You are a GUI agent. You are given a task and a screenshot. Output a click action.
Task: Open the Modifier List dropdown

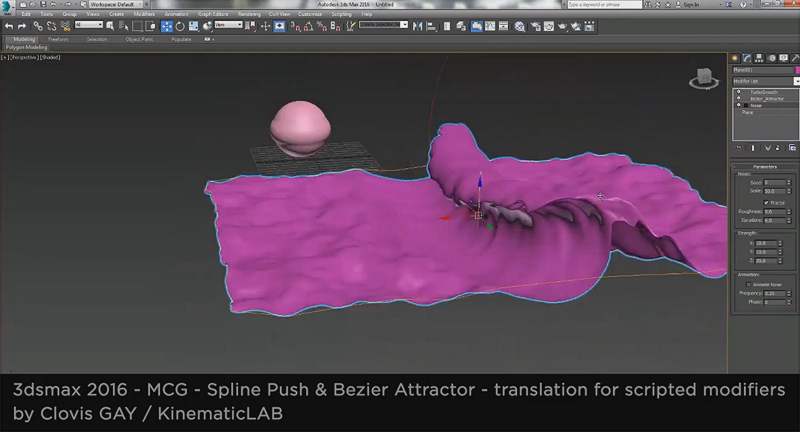click(764, 81)
